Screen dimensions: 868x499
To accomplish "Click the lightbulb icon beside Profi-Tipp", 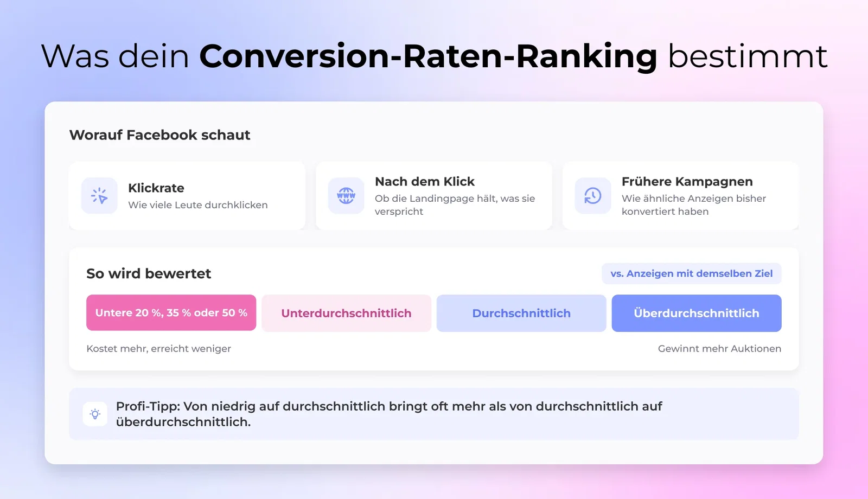I will coord(95,414).
